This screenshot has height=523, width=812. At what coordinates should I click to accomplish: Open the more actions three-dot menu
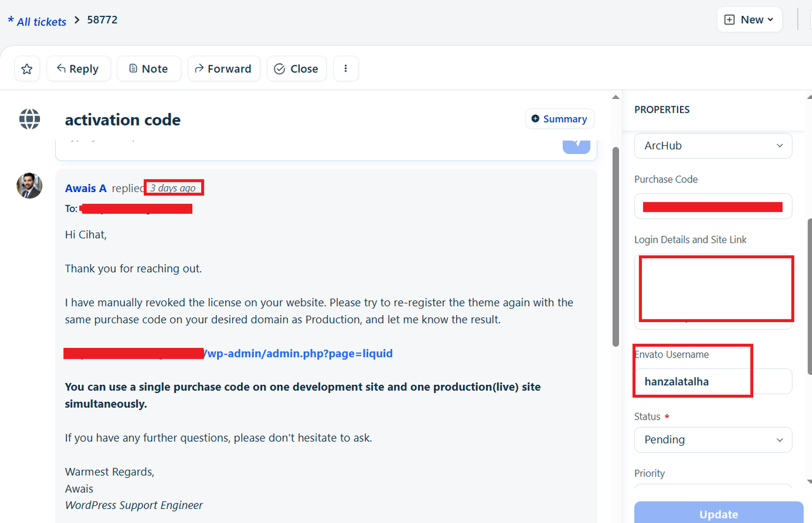(346, 69)
